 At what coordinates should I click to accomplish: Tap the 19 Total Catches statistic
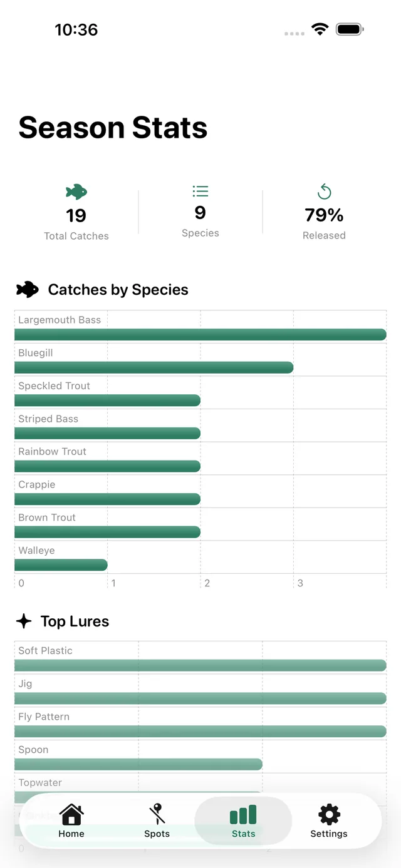(76, 224)
